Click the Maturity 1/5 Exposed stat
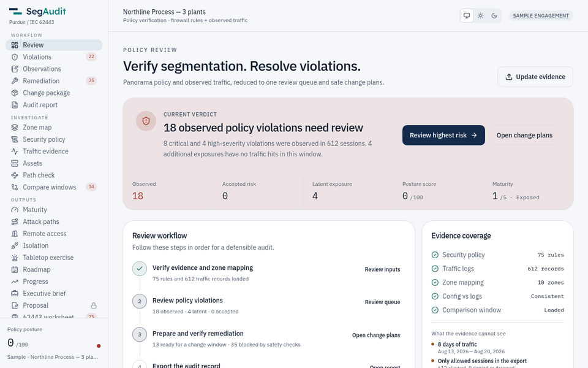The height and width of the screenshot is (368, 588). click(x=528, y=191)
